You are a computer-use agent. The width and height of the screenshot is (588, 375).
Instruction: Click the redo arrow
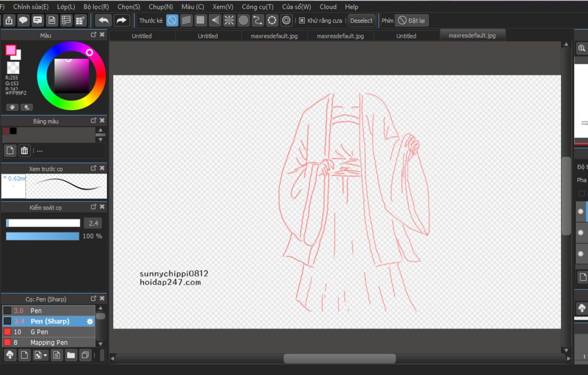[122, 20]
